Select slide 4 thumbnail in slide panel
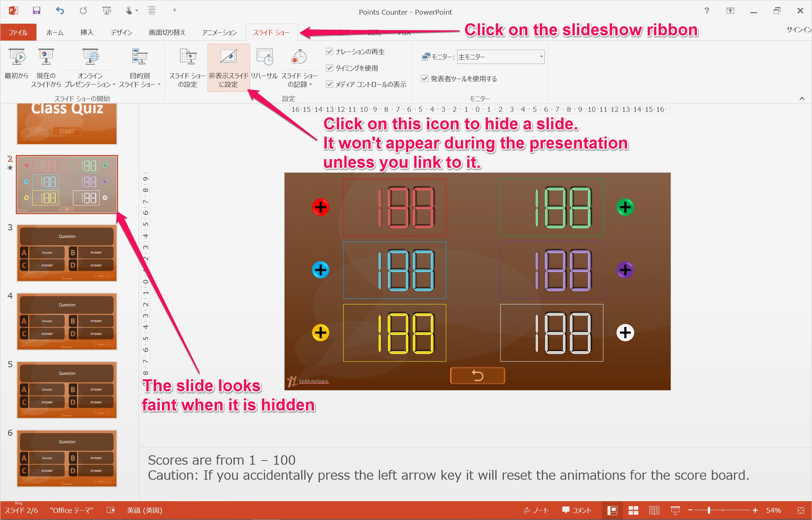 click(67, 322)
